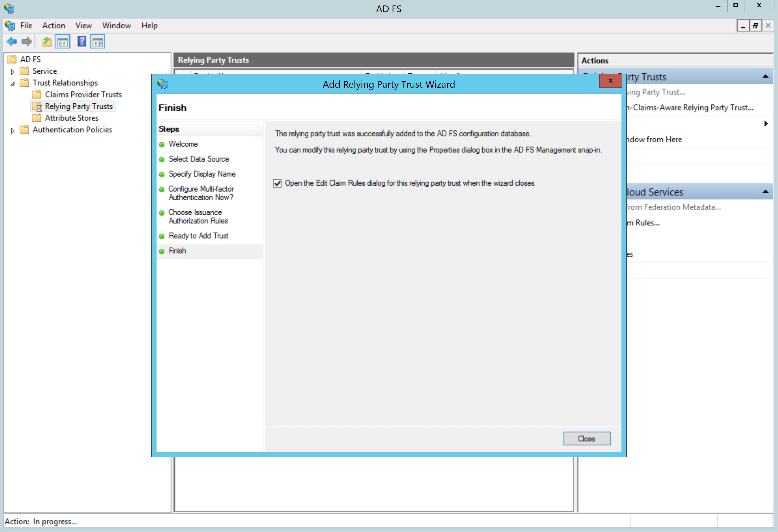
Task: Expand the Service tree node
Action: [x=13, y=72]
